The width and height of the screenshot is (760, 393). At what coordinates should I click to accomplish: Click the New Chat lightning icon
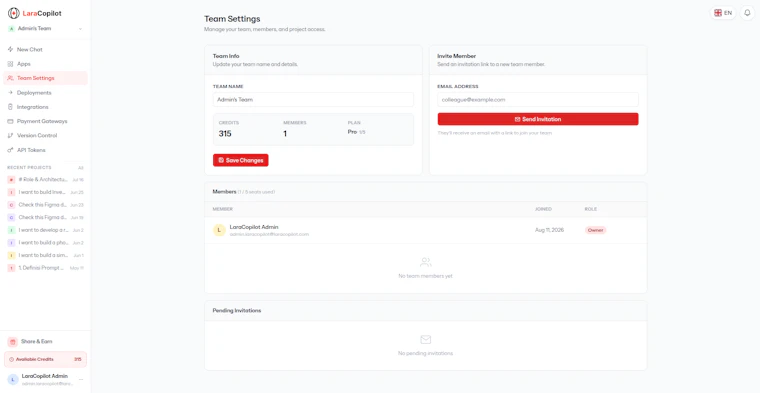(x=10, y=49)
